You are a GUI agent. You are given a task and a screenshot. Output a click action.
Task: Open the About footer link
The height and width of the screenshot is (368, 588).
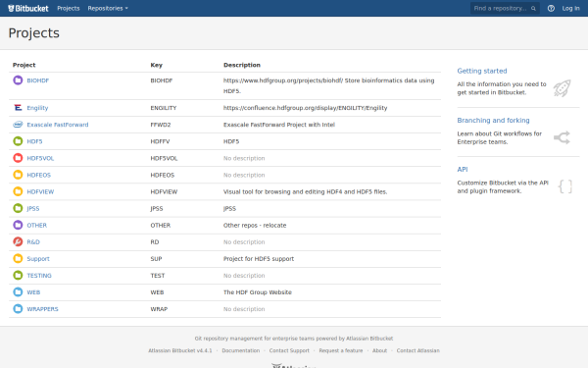(379, 350)
